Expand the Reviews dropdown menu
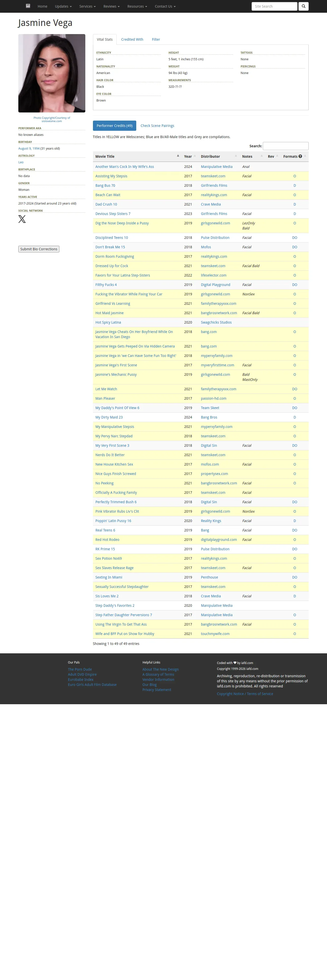Viewport: 327px width, 980px height. [111, 6]
